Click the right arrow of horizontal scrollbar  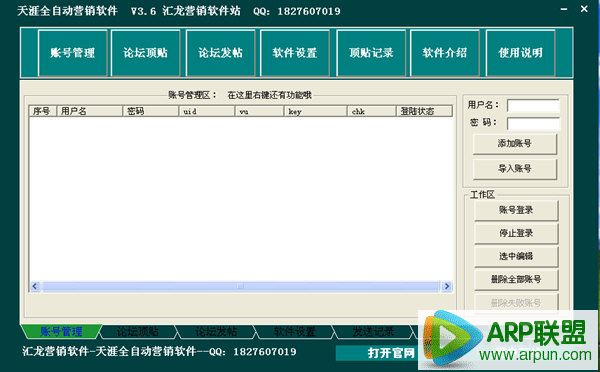tap(447, 286)
